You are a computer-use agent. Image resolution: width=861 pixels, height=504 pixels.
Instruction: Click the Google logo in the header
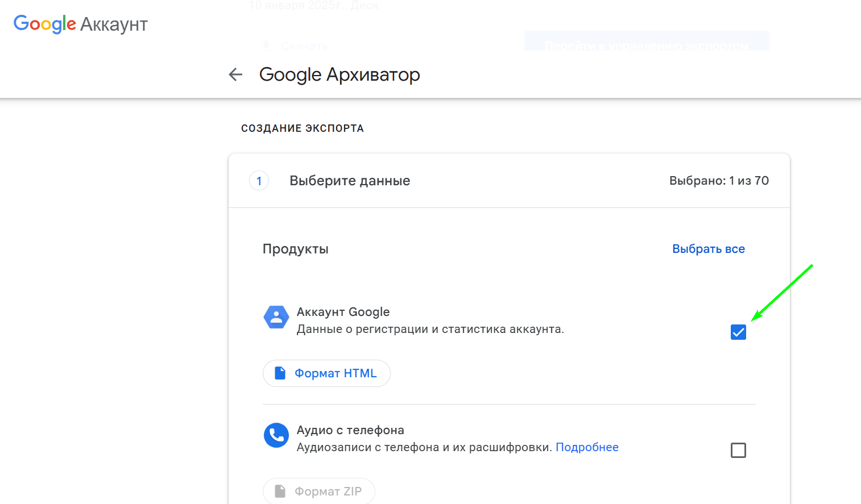coord(44,24)
